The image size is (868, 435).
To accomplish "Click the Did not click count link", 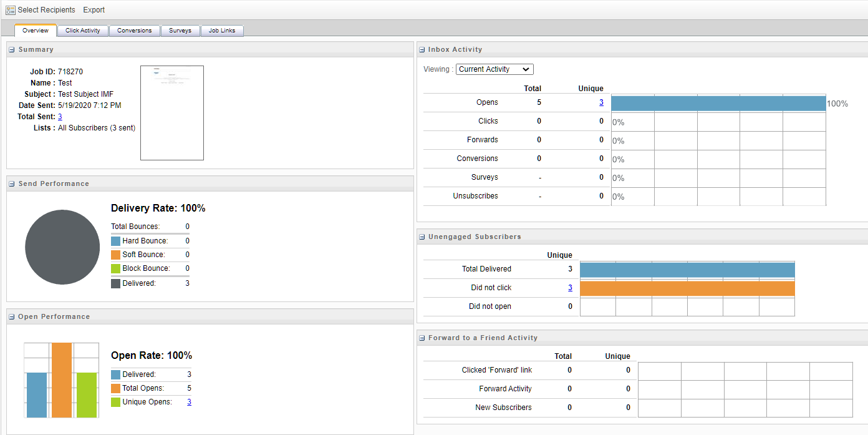I will coord(570,288).
